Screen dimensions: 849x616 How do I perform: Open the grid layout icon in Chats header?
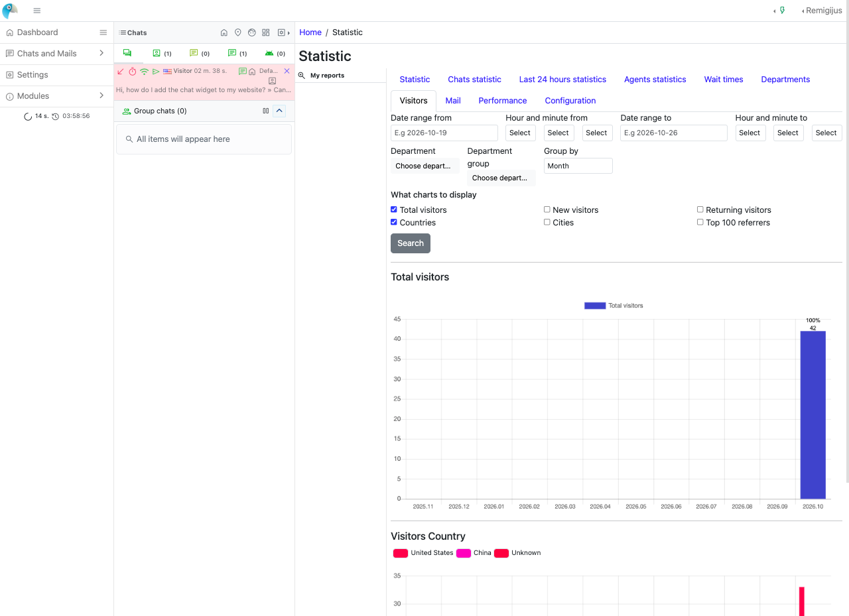(266, 32)
